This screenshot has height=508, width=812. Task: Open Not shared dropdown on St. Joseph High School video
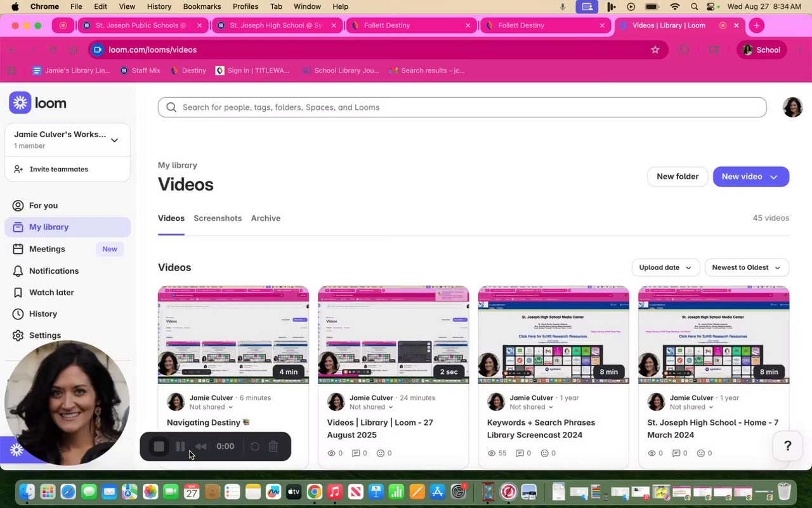pos(691,407)
